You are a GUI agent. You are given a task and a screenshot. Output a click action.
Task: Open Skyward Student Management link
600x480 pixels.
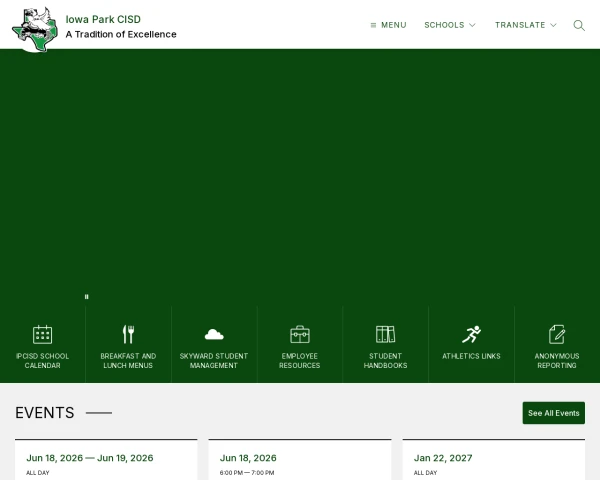pos(214,361)
